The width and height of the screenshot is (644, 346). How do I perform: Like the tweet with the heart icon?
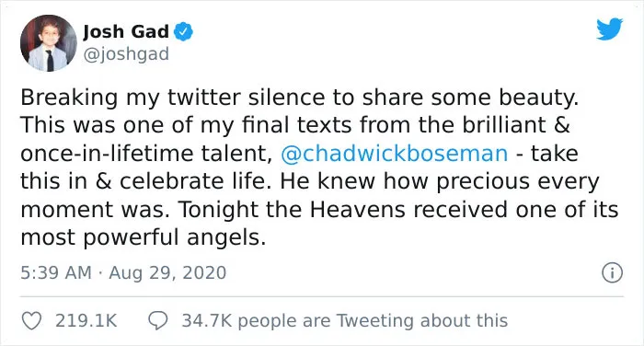[x=31, y=320]
